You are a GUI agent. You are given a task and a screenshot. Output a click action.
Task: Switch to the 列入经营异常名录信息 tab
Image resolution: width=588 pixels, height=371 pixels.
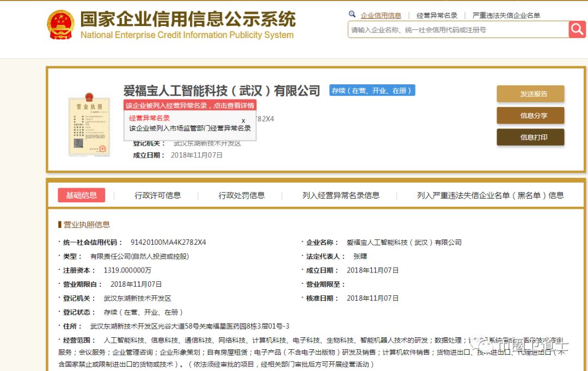tap(341, 195)
